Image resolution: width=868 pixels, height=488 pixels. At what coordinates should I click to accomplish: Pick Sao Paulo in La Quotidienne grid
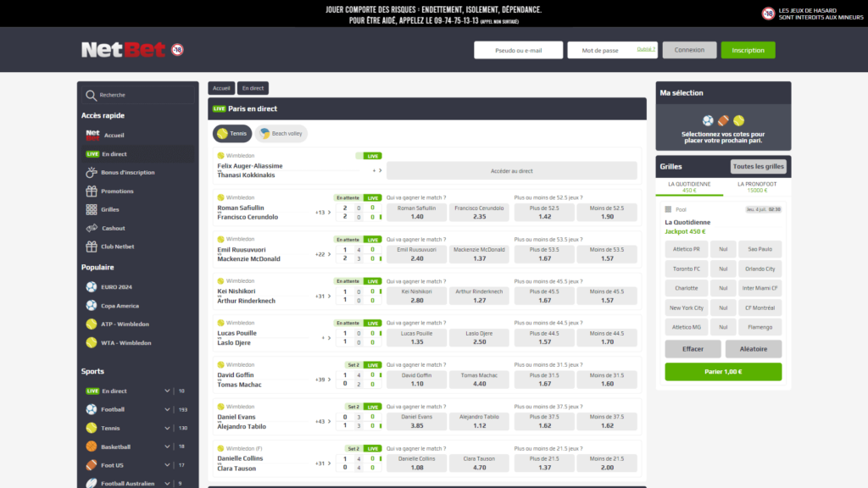coord(760,250)
